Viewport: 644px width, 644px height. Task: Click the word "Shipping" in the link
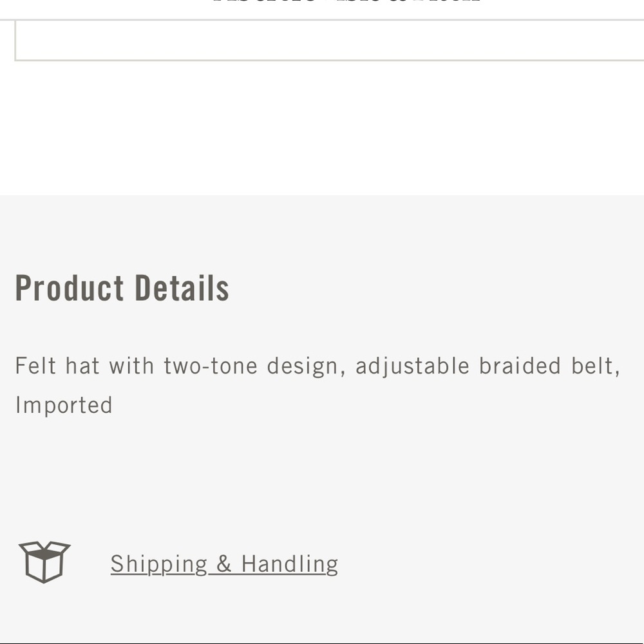pyautogui.click(x=159, y=564)
